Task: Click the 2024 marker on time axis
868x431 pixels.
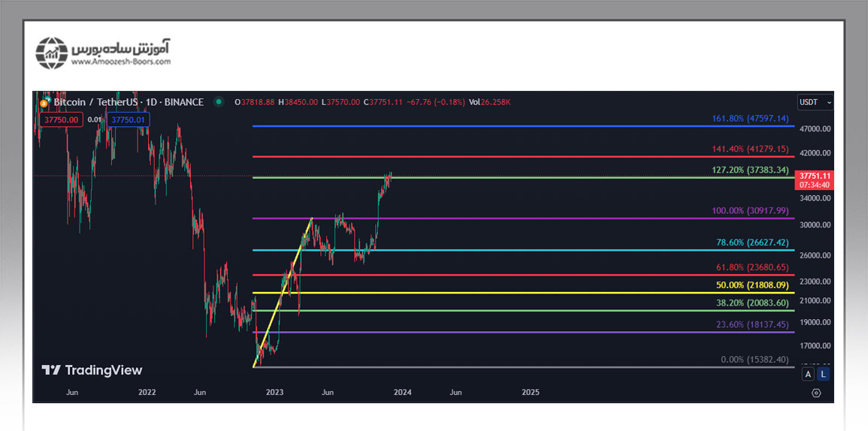Action: (x=403, y=392)
